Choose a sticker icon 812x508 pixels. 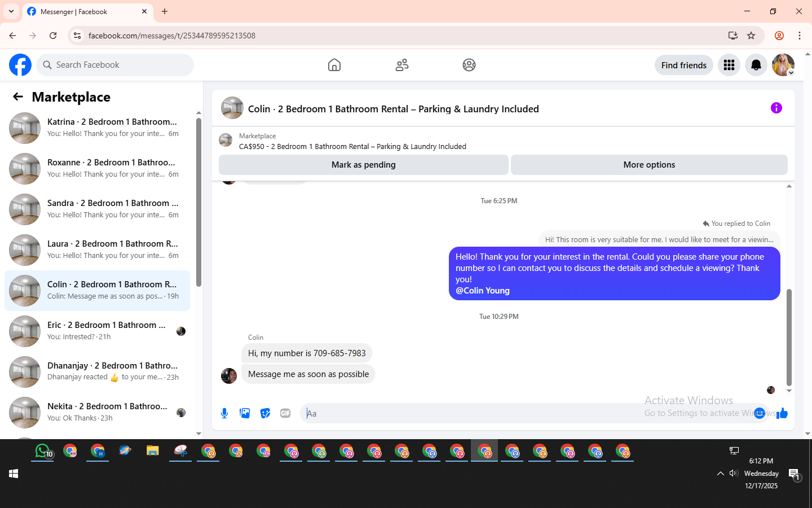[x=265, y=413]
